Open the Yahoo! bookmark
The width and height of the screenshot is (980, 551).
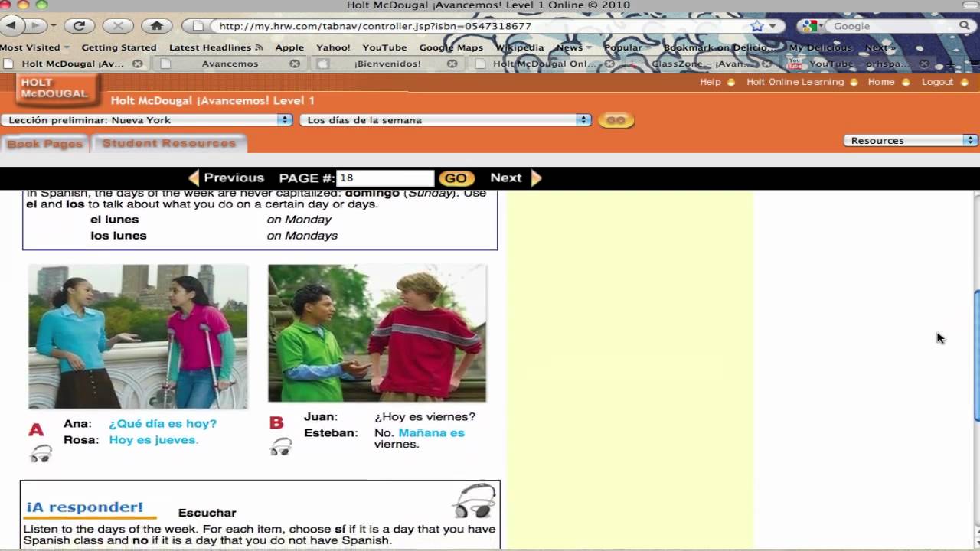333,47
